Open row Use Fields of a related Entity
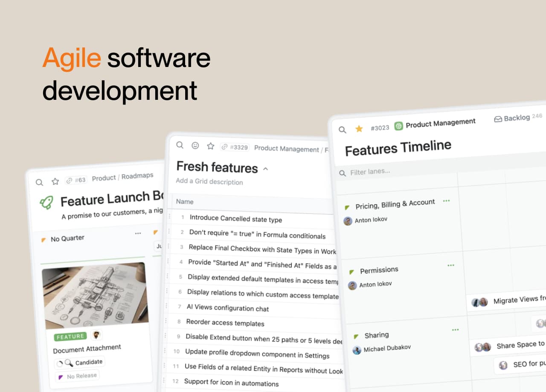Viewport: 546px width, 392px height. (x=264, y=369)
